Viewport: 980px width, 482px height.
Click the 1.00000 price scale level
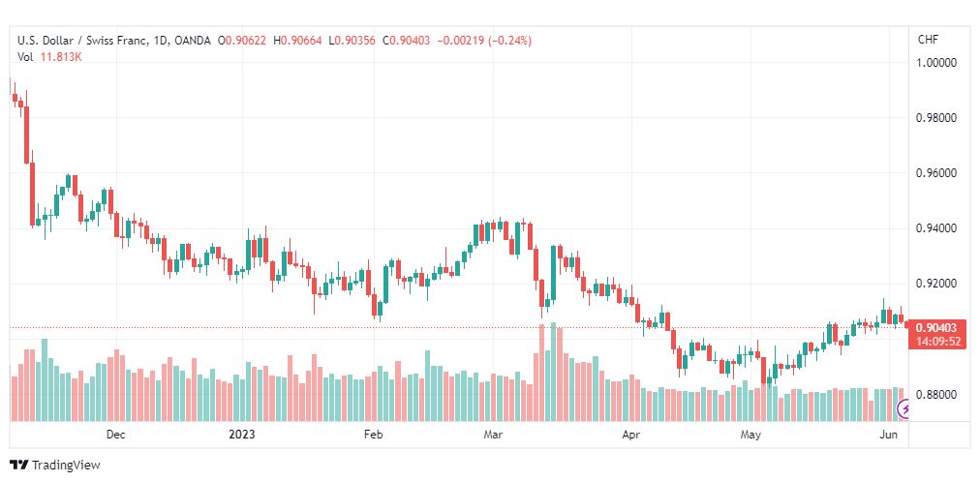(936, 63)
